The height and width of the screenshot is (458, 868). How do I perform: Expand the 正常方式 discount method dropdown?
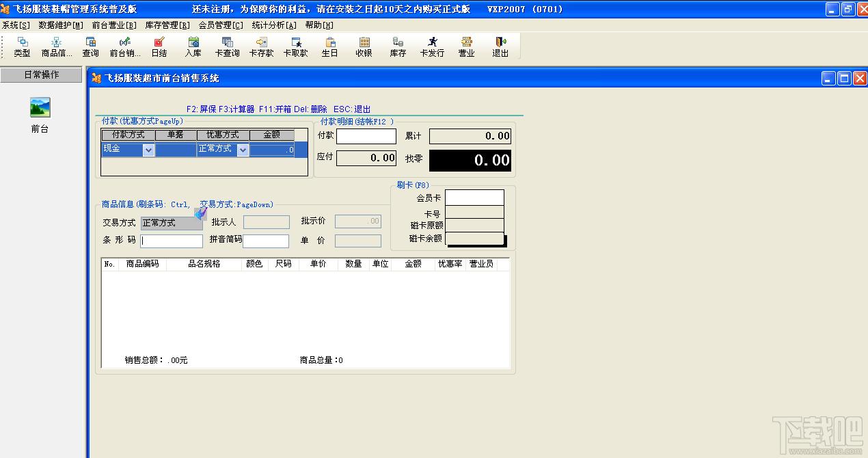coord(243,150)
